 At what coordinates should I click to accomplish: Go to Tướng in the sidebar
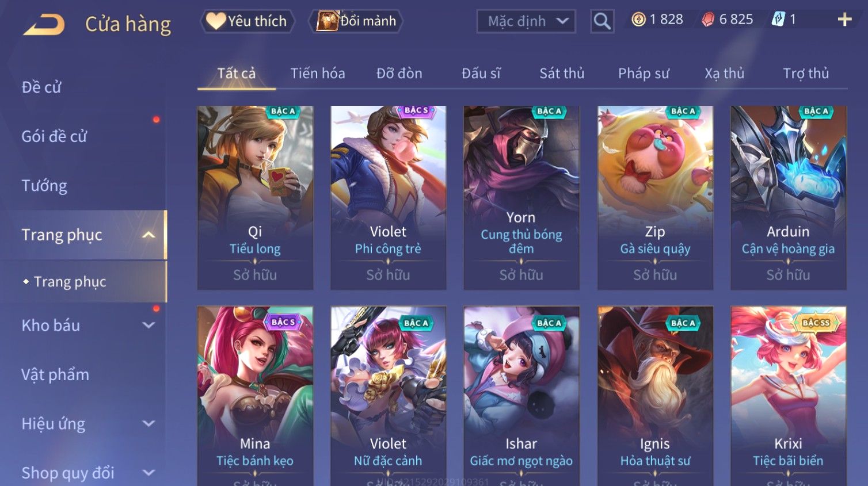(44, 186)
